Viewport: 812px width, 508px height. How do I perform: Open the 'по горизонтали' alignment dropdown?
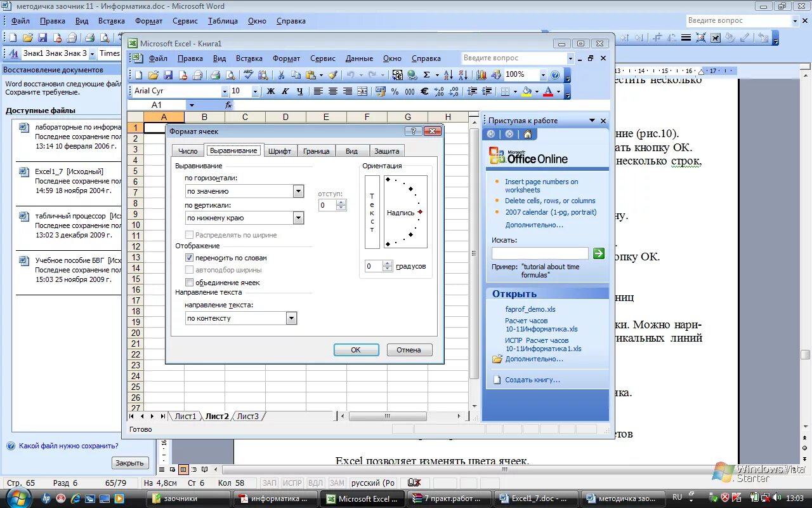click(298, 191)
